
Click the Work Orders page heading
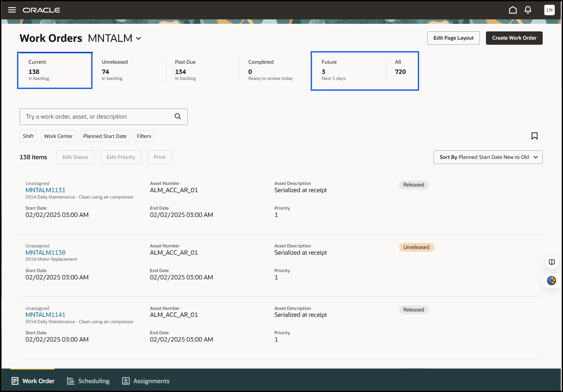51,38
